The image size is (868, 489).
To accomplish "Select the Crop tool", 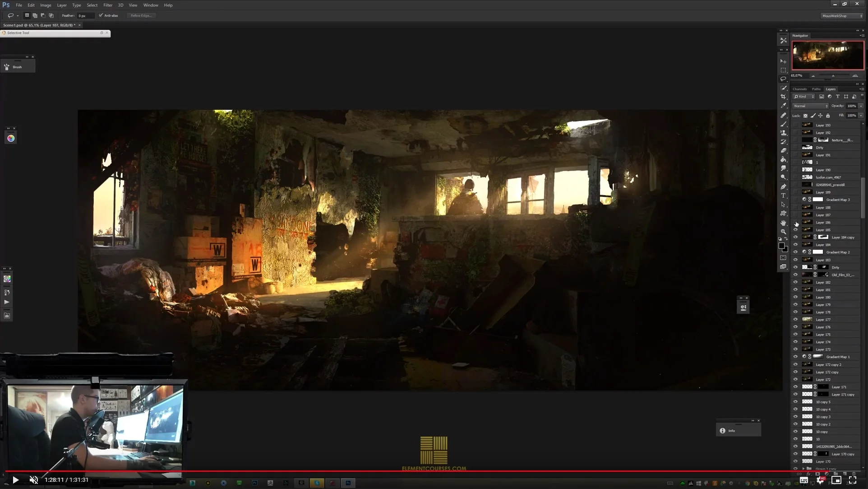I will point(783,97).
